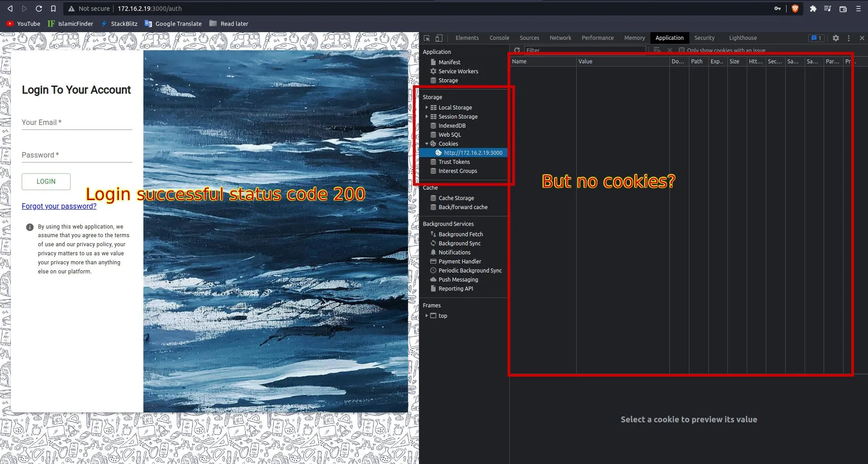
Task: Switch to the Network tab
Action: pyautogui.click(x=560, y=38)
